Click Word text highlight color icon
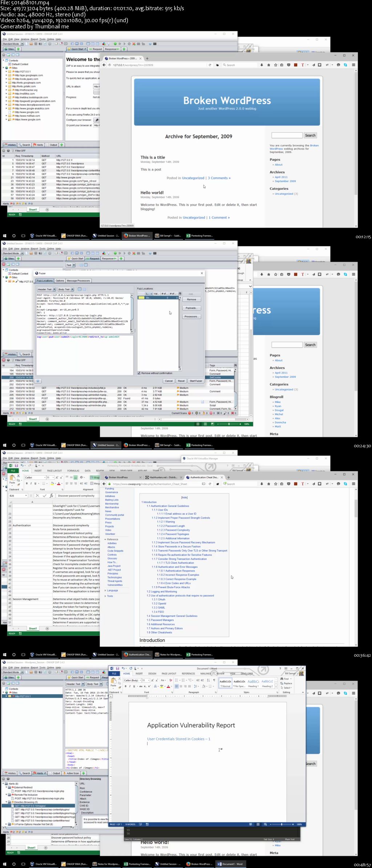 (162, 686)
